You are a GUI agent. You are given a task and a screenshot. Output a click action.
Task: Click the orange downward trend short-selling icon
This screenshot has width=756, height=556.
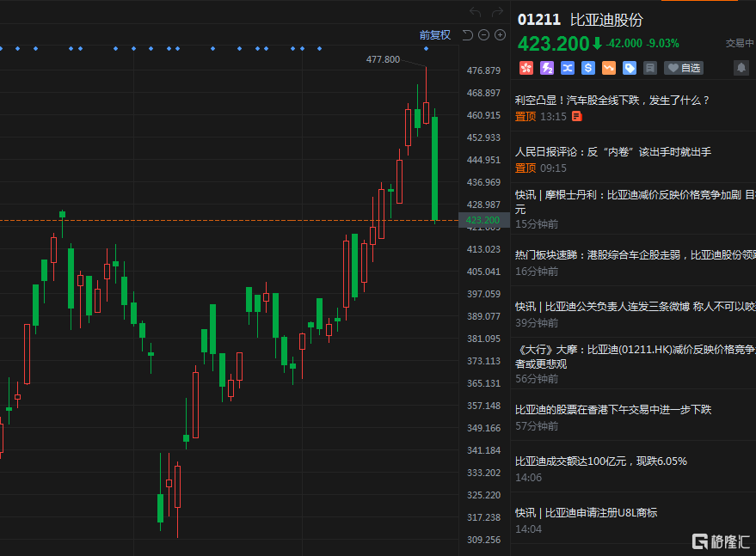click(608, 68)
